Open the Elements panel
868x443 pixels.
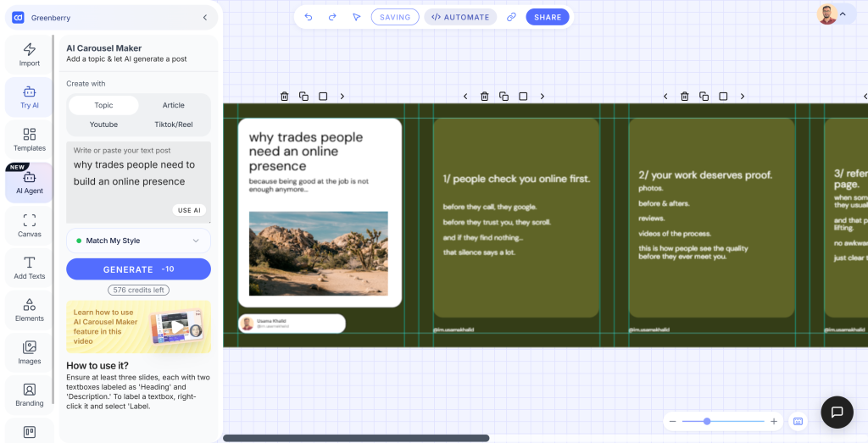(x=30, y=310)
